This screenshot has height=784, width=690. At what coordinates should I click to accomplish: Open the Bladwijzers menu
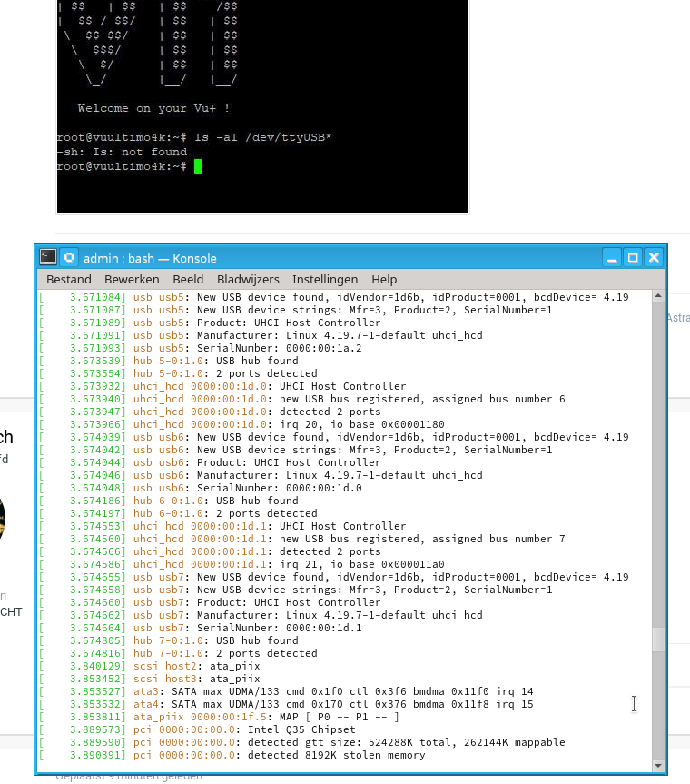tap(248, 280)
